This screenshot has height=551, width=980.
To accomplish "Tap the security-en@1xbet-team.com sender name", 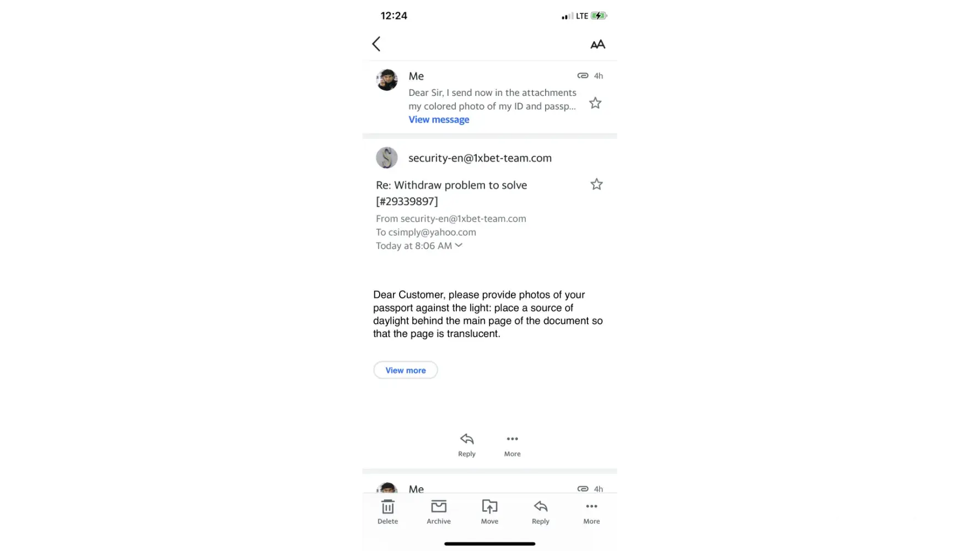I will (x=480, y=158).
